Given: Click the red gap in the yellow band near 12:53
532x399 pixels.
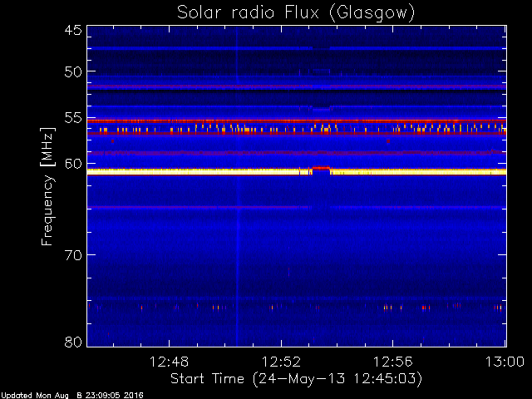Looking at the screenshot, I should (x=321, y=168).
